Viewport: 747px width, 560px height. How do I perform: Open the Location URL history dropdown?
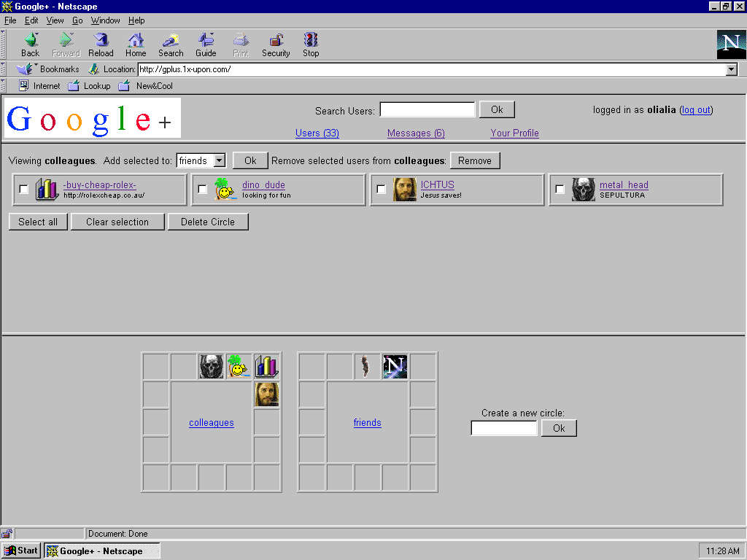732,69
